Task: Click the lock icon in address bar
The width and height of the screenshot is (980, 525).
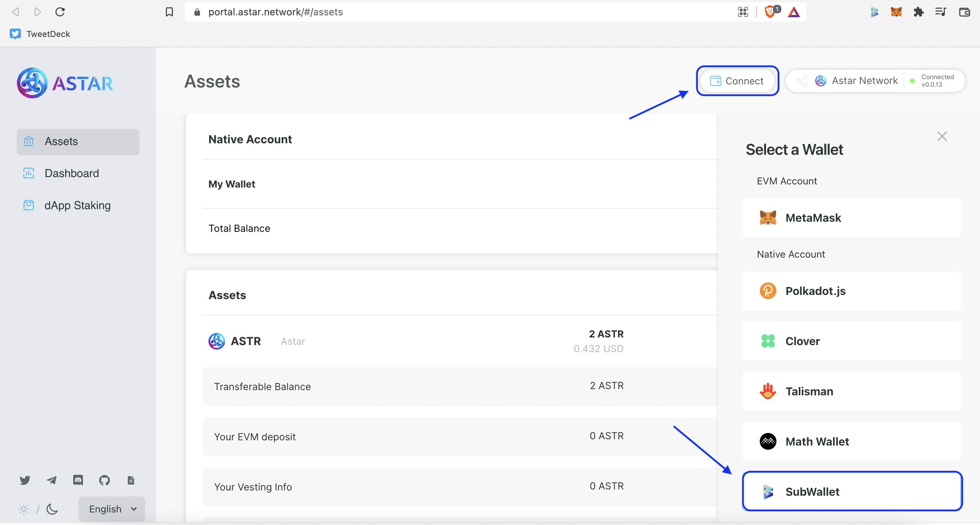Action: click(x=197, y=12)
